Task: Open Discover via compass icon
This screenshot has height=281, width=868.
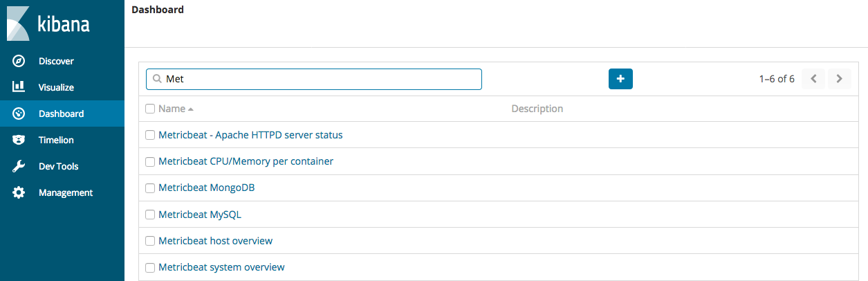Action: (x=19, y=61)
